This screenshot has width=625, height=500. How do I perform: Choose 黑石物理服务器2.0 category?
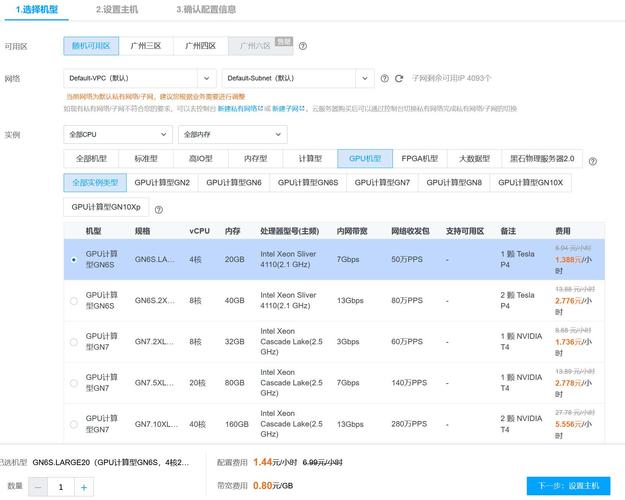542,159
